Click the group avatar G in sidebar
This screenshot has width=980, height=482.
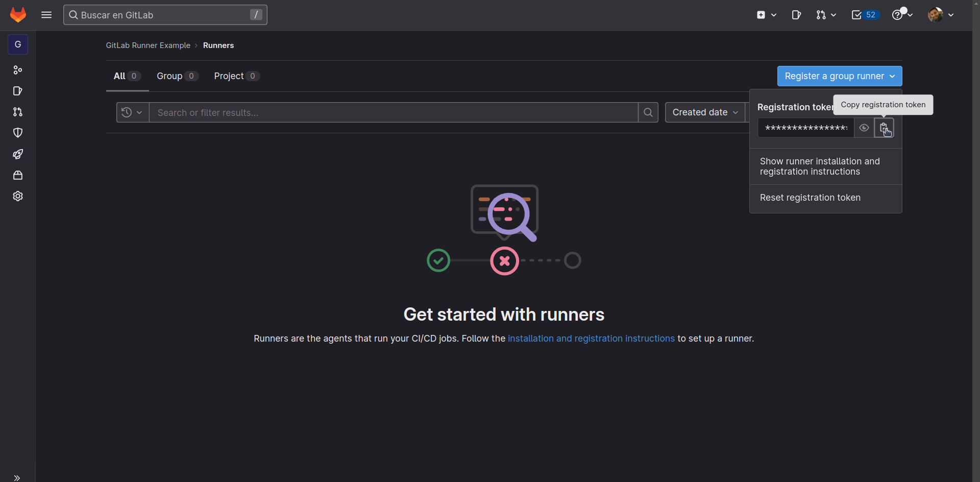pos(18,44)
